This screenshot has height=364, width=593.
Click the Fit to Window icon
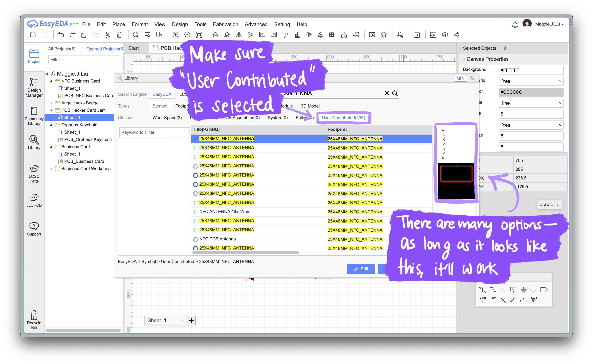pos(199,35)
